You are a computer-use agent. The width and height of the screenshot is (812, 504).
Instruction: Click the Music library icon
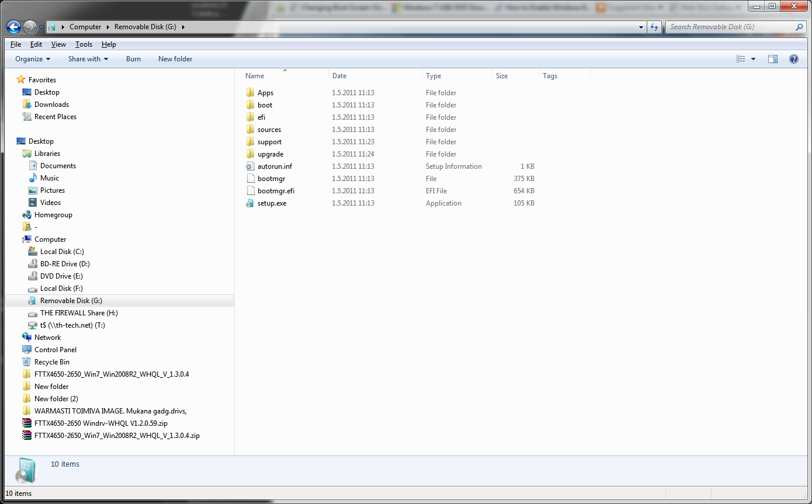click(x=33, y=178)
